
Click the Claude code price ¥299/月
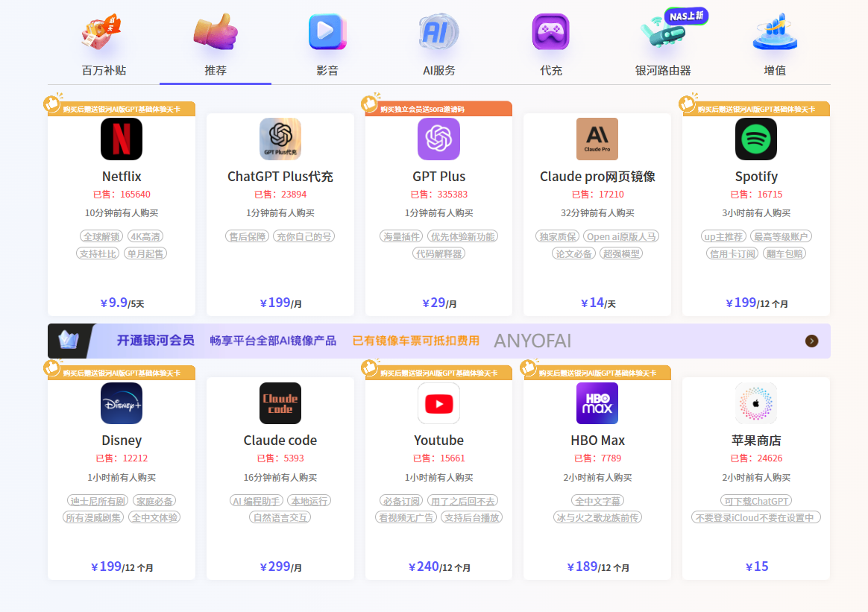[x=280, y=567]
